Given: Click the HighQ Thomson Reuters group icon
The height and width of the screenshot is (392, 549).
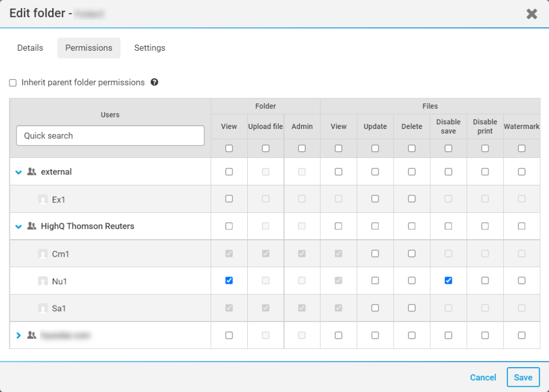Looking at the screenshot, I should tap(32, 226).
